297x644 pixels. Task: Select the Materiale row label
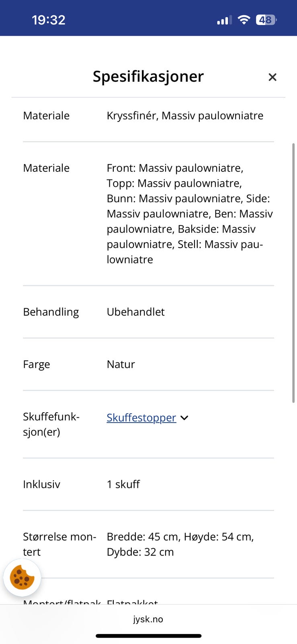pyautogui.click(x=46, y=116)
